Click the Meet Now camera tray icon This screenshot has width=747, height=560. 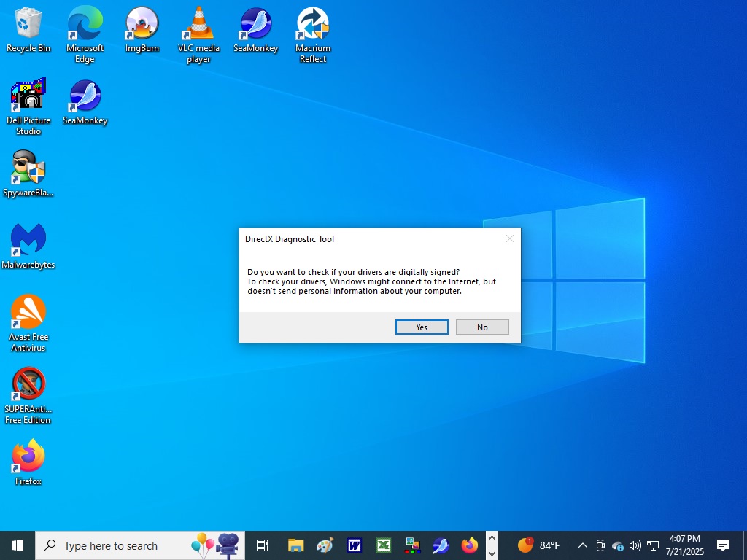point(600,545)
